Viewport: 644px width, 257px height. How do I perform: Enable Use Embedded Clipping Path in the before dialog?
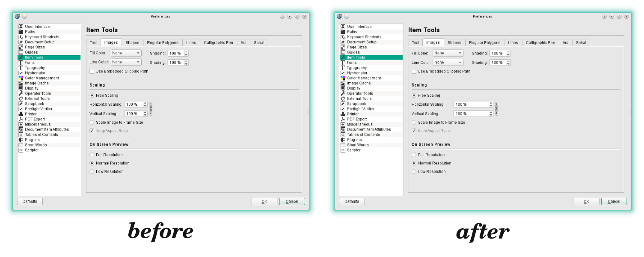[x=92, y=72]
